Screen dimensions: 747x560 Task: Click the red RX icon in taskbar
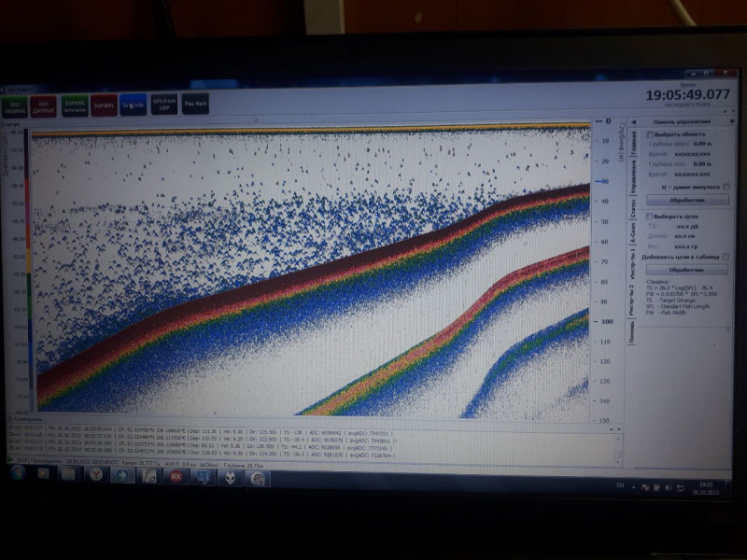pyautogui.click(x=175, y=476)
